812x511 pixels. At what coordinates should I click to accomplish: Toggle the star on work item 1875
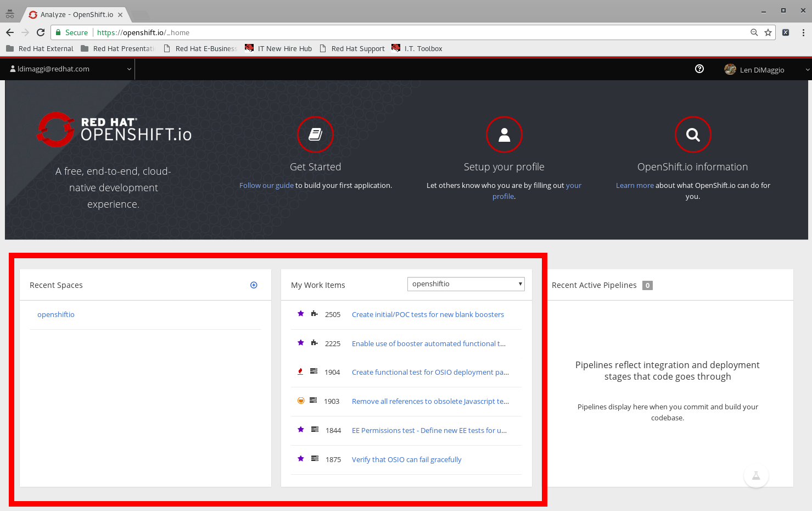pos(300,458)
